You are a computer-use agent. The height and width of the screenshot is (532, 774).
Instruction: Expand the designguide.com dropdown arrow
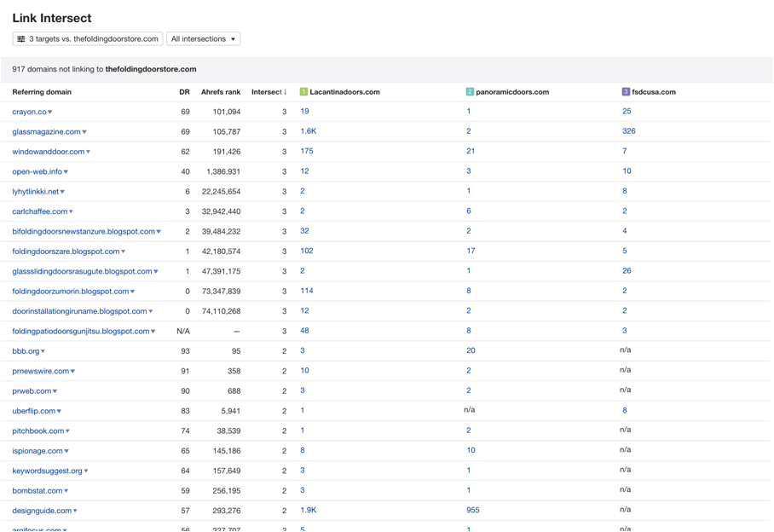pos(75,511)
